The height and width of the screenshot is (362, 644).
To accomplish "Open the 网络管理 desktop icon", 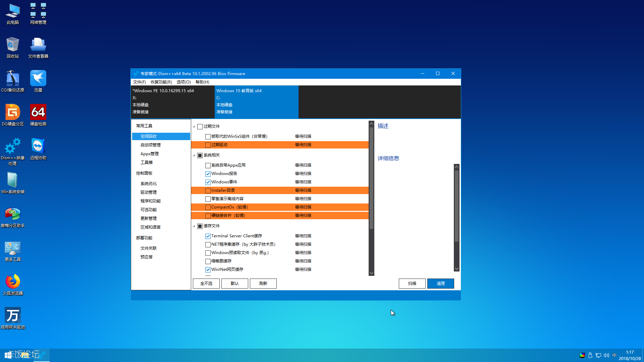I will point(38,14).
